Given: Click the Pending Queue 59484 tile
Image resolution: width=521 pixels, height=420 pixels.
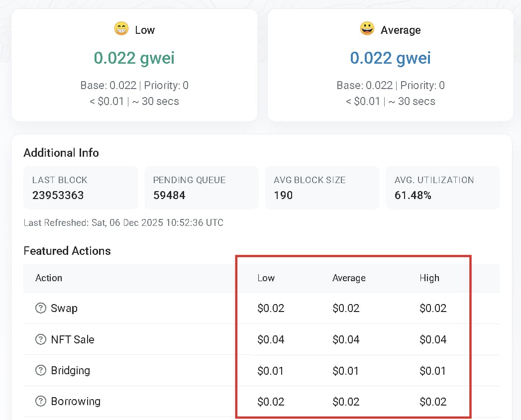Looking at the screenshot, I should [201, 188].
